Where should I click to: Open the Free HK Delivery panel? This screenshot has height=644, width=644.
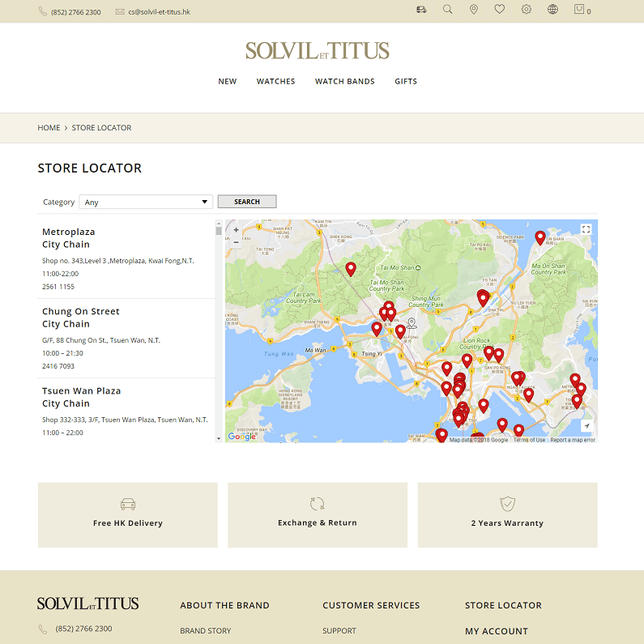coord(128,514)
